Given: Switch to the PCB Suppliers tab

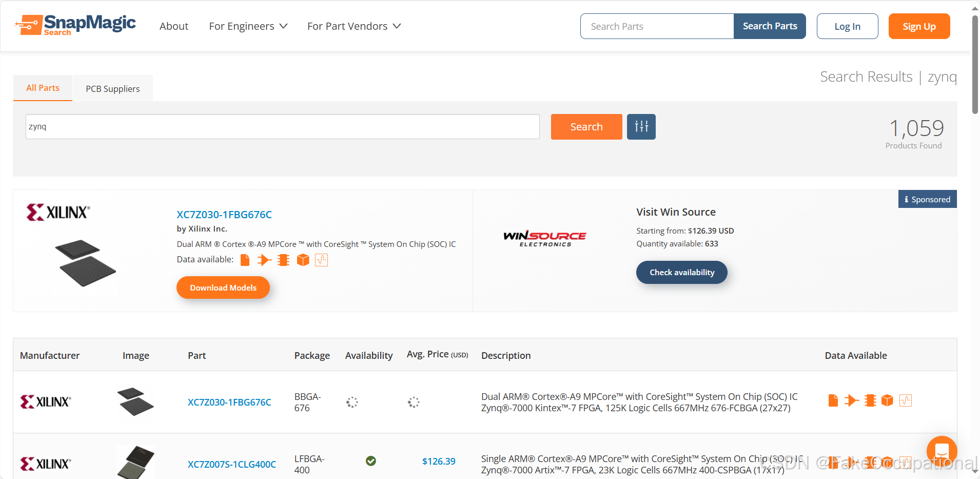Looking at the screenshot, I should pos(113,88).
